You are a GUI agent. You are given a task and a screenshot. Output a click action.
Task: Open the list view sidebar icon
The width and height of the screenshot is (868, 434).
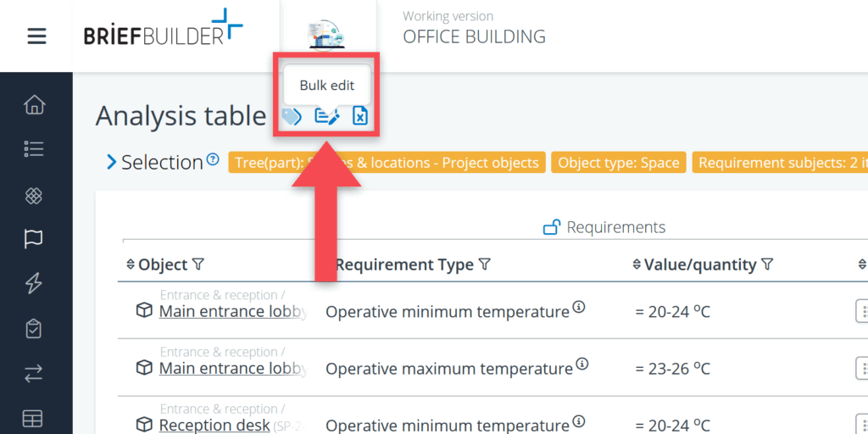34,149
